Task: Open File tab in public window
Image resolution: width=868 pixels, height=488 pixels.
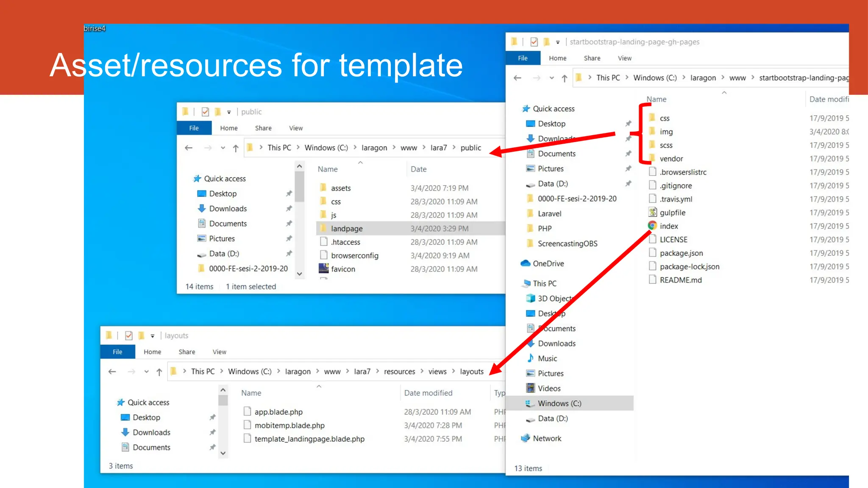Action: [x=194, y=128]
